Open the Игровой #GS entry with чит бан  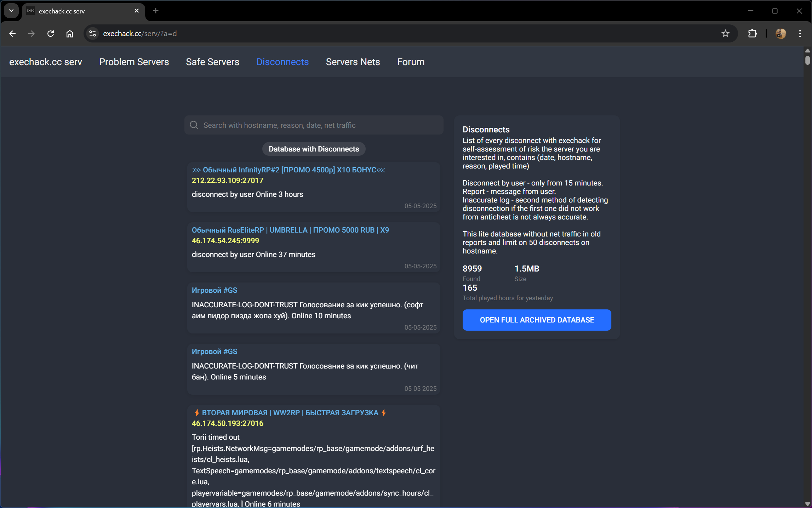(215, 352)
